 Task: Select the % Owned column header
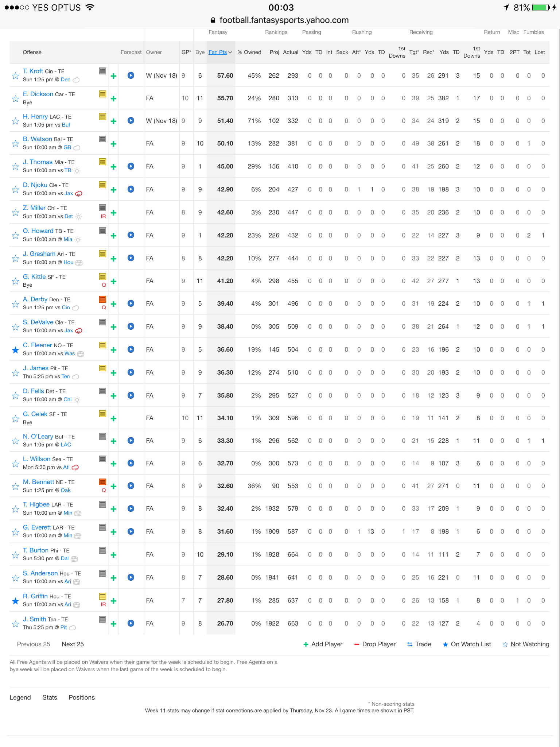coord(249,52)
